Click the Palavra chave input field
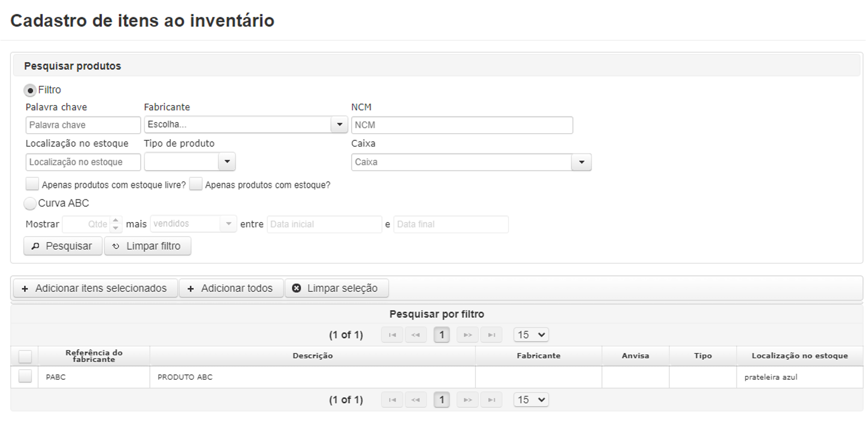 point(83,125)
